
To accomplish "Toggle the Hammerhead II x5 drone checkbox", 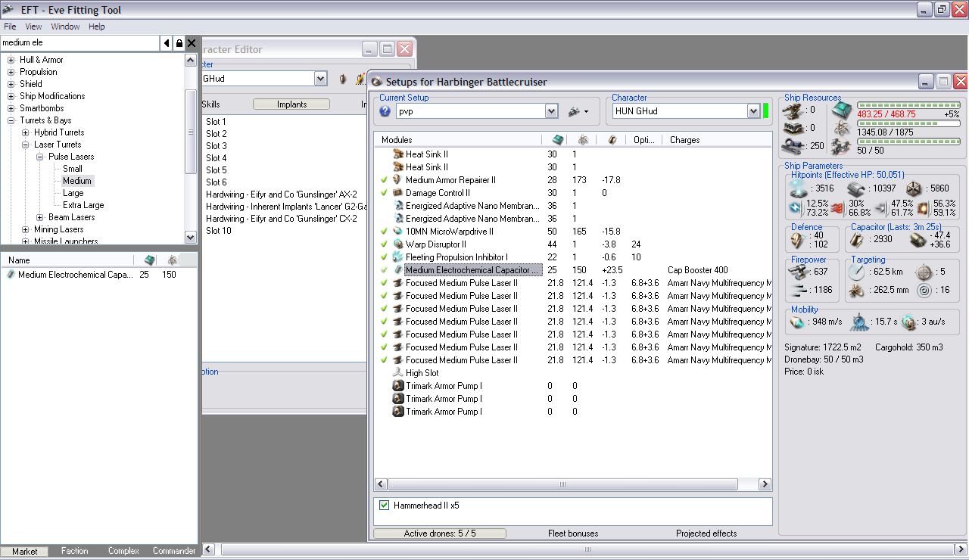I will point(385,506).
